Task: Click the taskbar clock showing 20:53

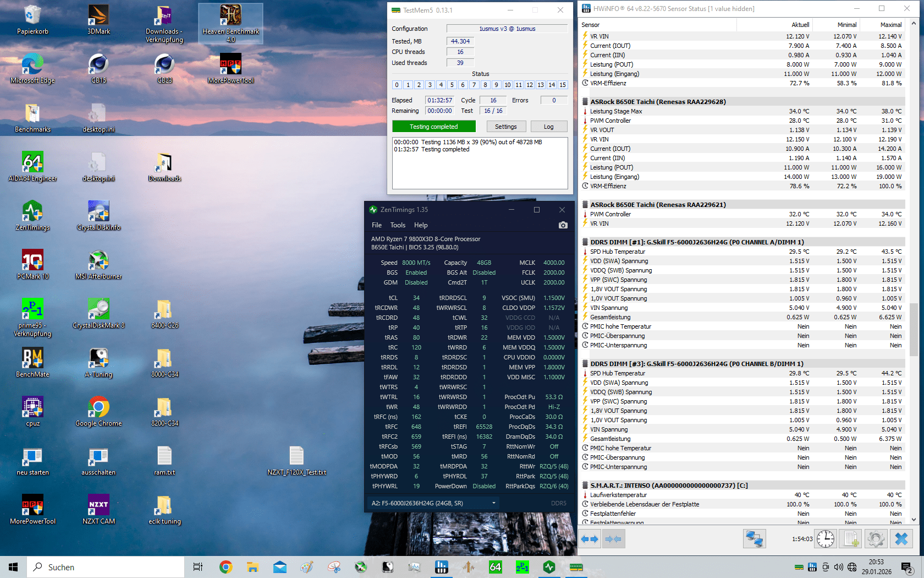Action: (877, 567)
